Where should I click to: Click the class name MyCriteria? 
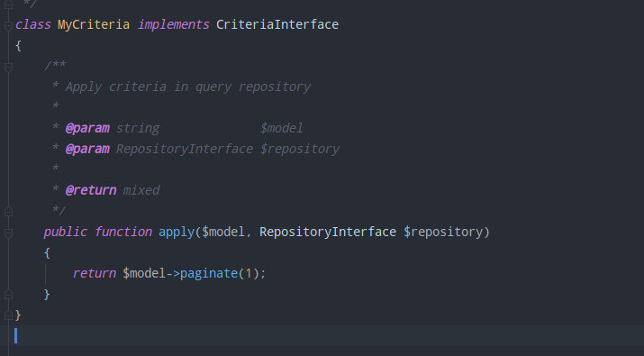[x=94, y=24]
